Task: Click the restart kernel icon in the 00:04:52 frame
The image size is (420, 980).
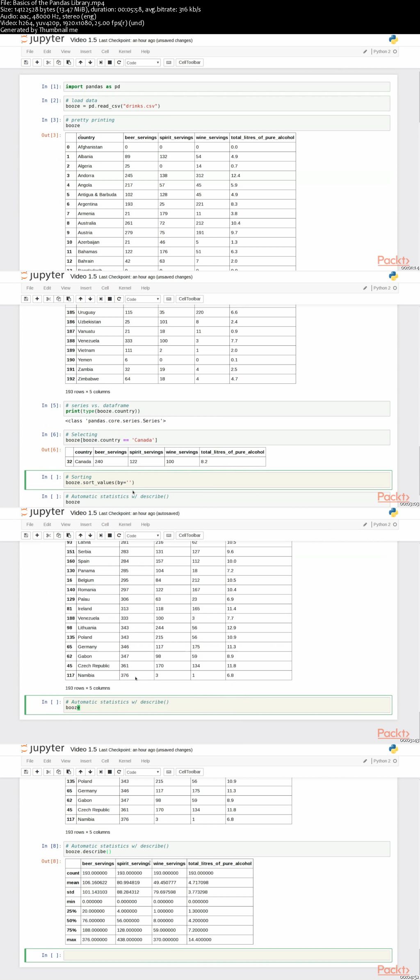Action: click(119, 772)
